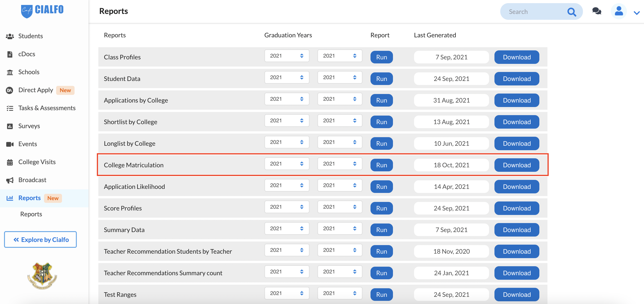The image size is (644, 304).
Task: Run the College Matriculation report
Action: 381,165
